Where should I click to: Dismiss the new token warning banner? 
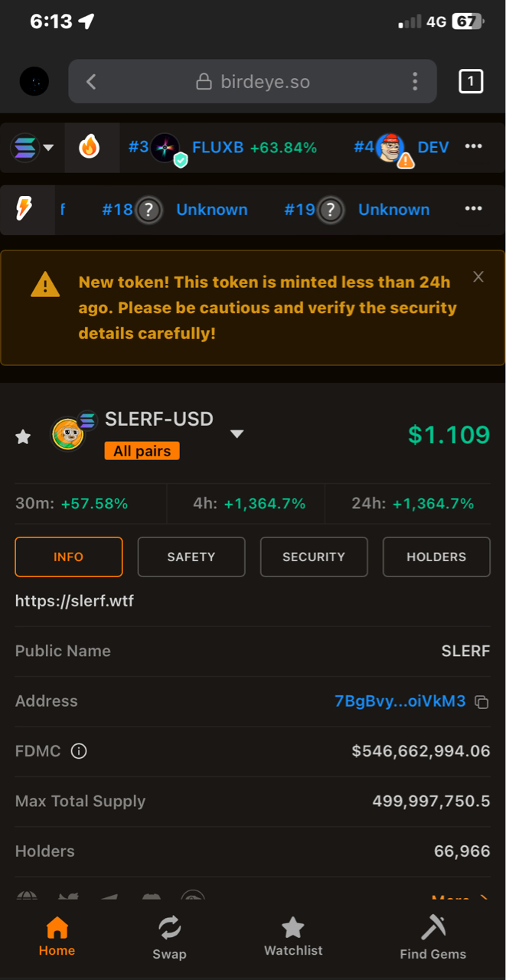point(478,277)
